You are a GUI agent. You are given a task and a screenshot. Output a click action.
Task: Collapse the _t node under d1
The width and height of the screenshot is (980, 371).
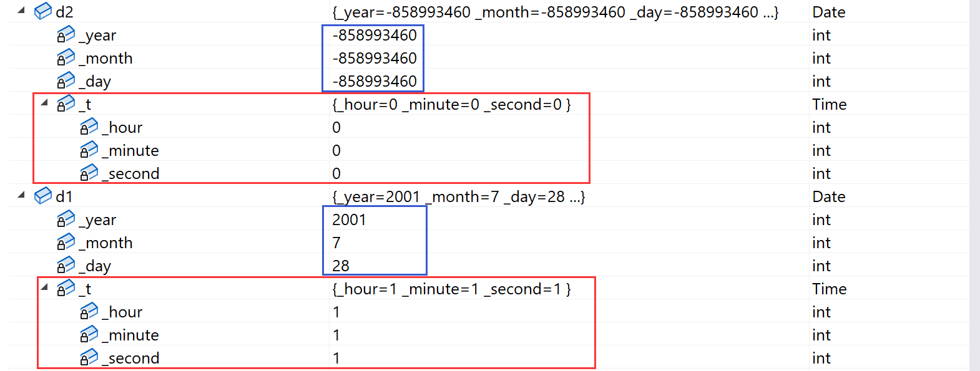(x=44, y=287)
